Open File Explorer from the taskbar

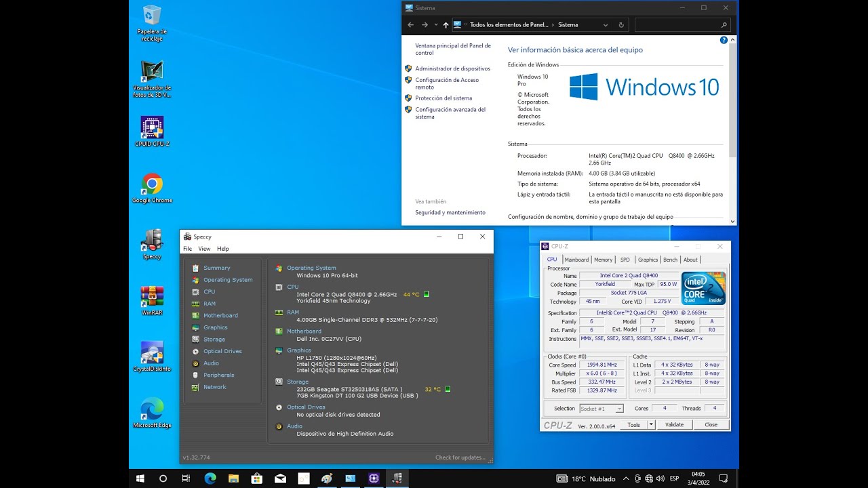pyautogui.click(x=233, y=479)
